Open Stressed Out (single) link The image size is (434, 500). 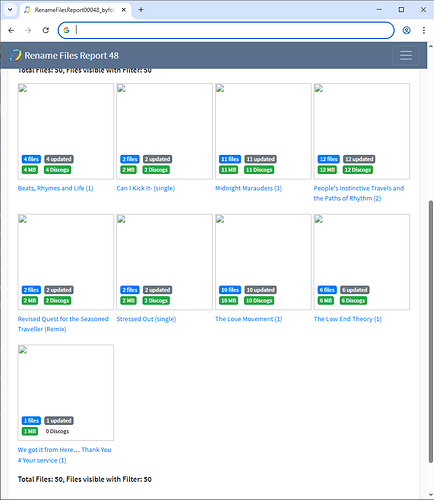[146, 319]
